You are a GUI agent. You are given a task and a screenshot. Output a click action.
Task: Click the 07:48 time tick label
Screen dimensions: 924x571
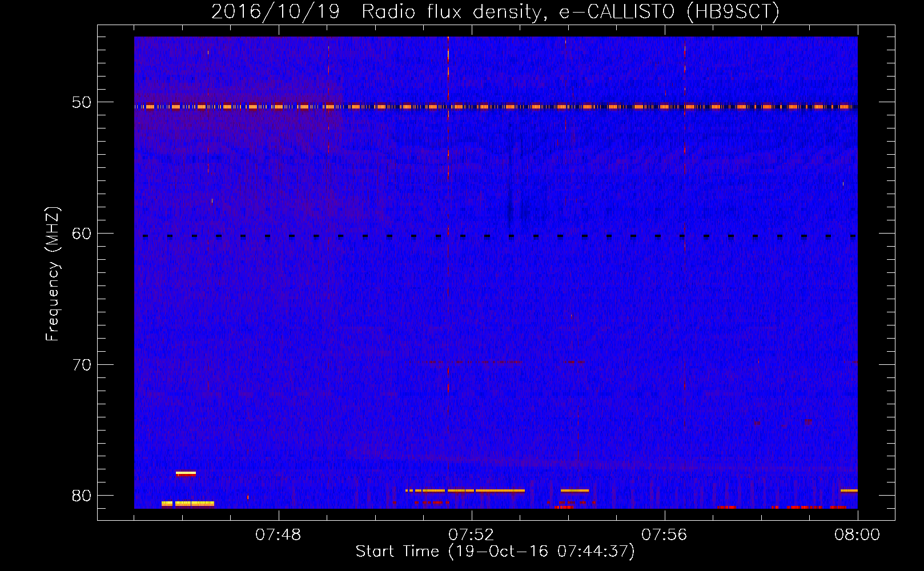(278, 535)
